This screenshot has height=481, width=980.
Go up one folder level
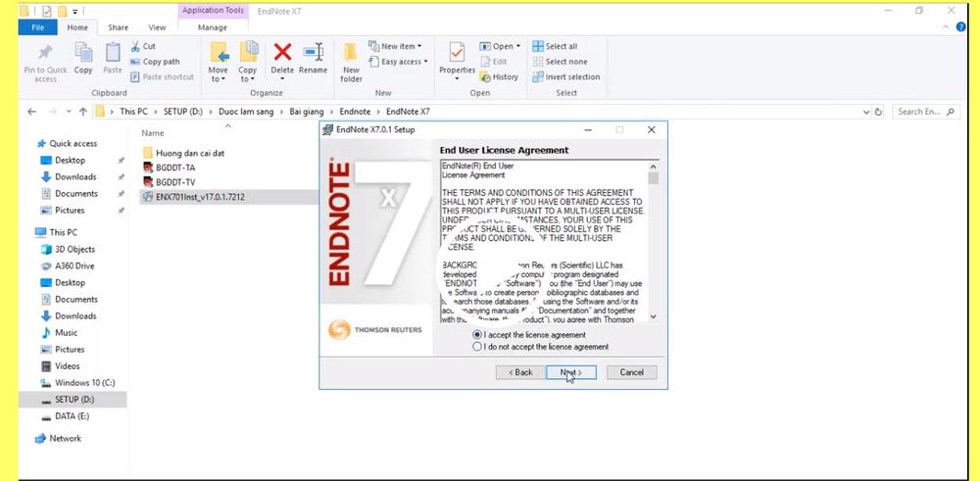[x=82, y=112]
